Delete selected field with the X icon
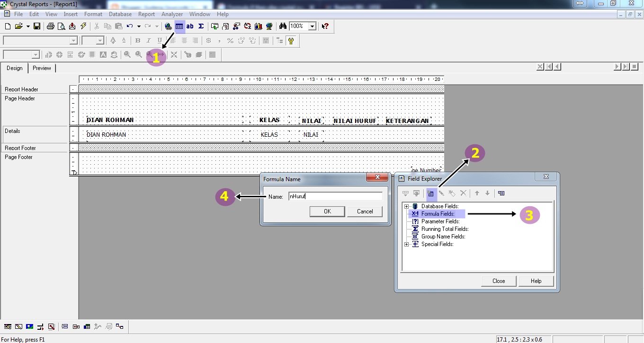Screen dimensions: 644x343 (463, 193)
